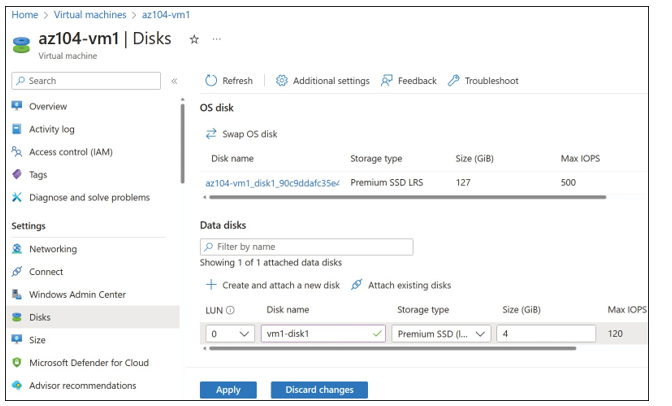The height and width of the screenshot is (406, 672).
Task: Click the Size monitor icon
Action: 17,340
